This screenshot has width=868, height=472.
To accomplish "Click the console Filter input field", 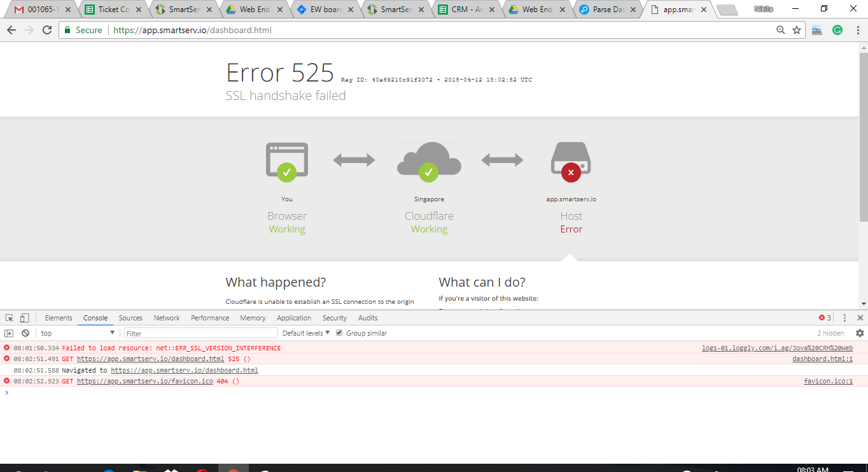I will (x=201, y=333).
